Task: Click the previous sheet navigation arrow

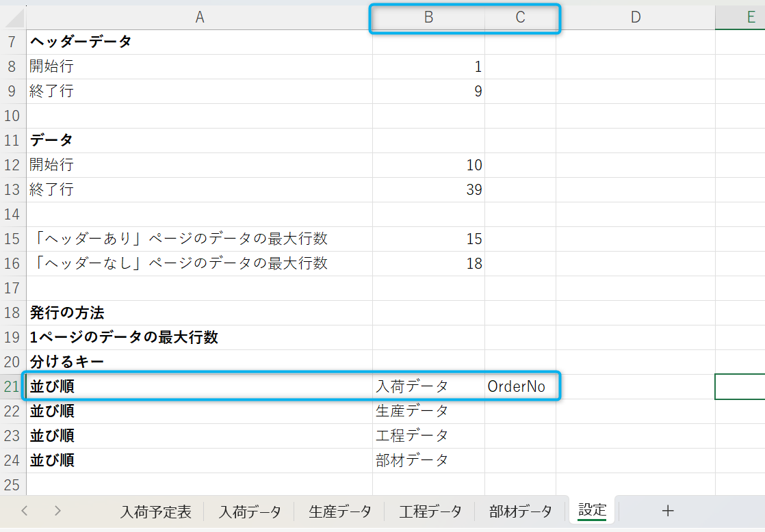Action: pos(25,510)
